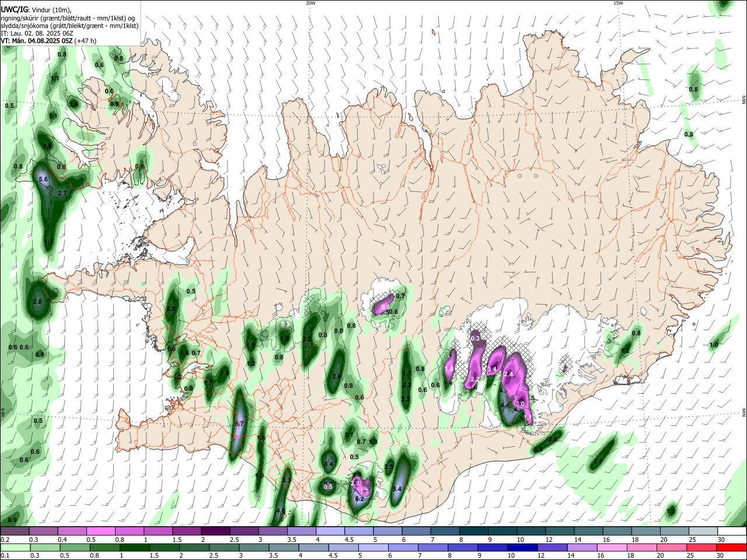The height and width of the screenshot is (560, 747).
Task: Click the 4.0 precipitation value on the south coast
Action: pyautogui.click(x=281, y=510)
